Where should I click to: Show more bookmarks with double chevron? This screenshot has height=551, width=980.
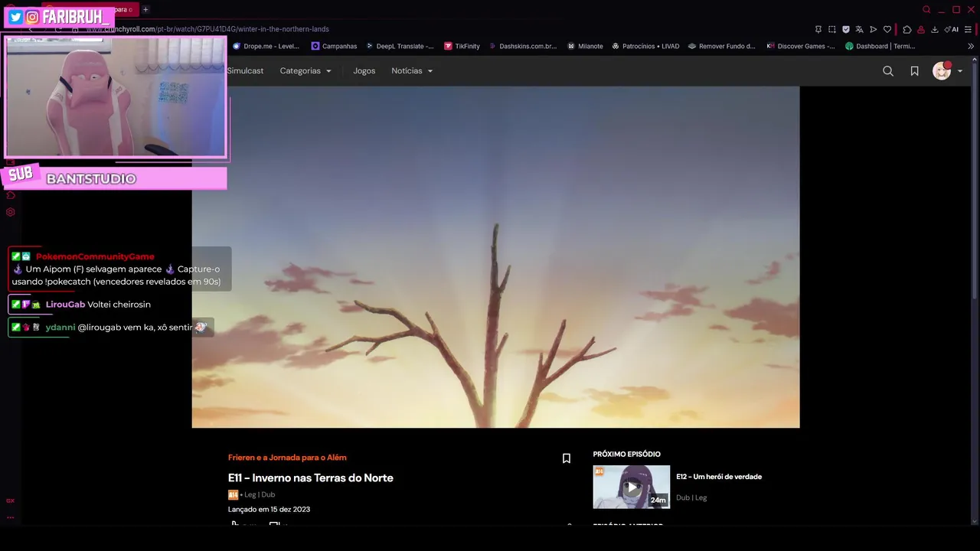pyautogui.click(x=971, y=46)
